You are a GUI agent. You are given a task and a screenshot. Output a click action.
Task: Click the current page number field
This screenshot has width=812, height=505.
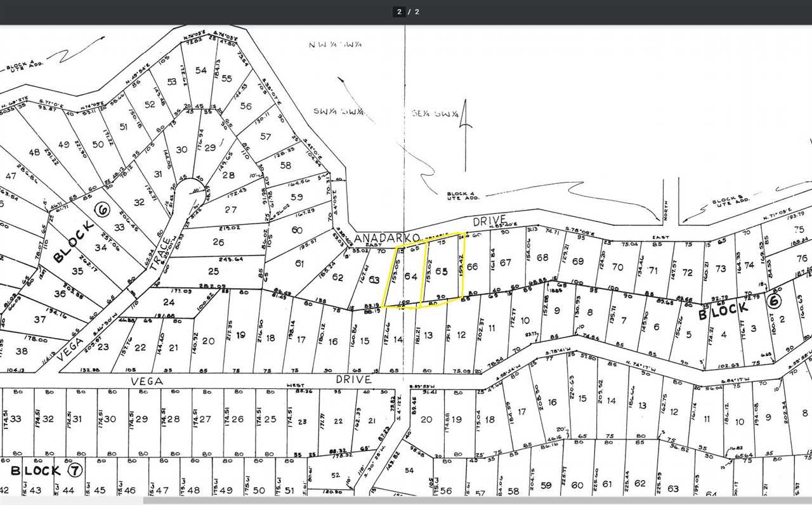click(x=399, y=11)
